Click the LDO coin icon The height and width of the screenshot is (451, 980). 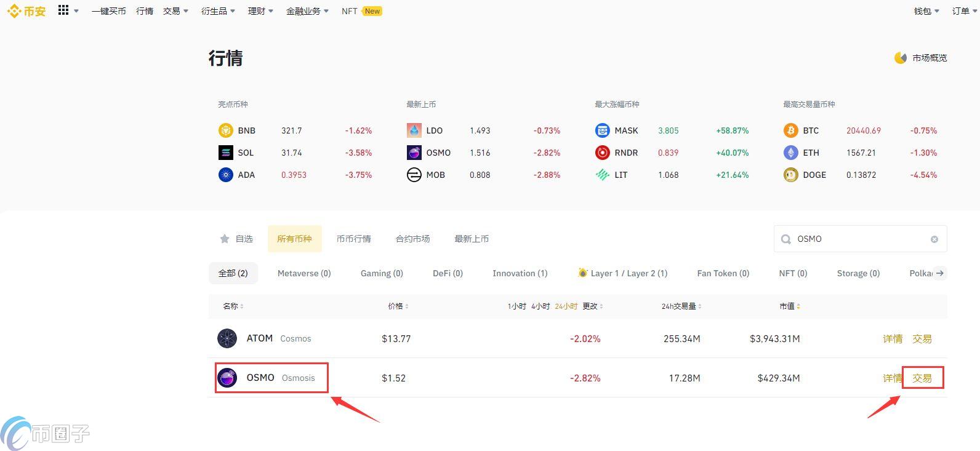[x=414, y=130]
